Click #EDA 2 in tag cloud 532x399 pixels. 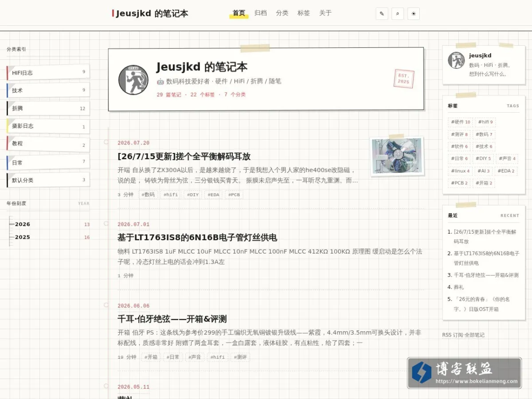pyautogui.click(x=506, y=171)
